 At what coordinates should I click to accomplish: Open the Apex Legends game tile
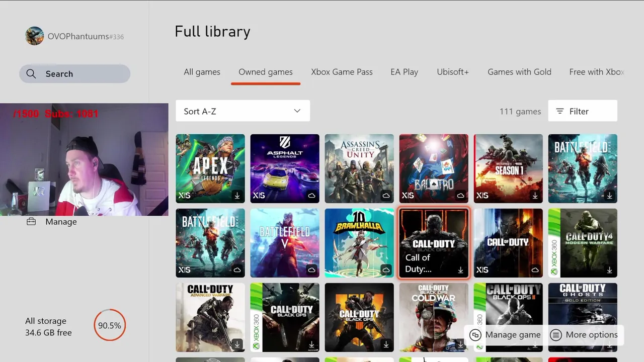(210, 168)
